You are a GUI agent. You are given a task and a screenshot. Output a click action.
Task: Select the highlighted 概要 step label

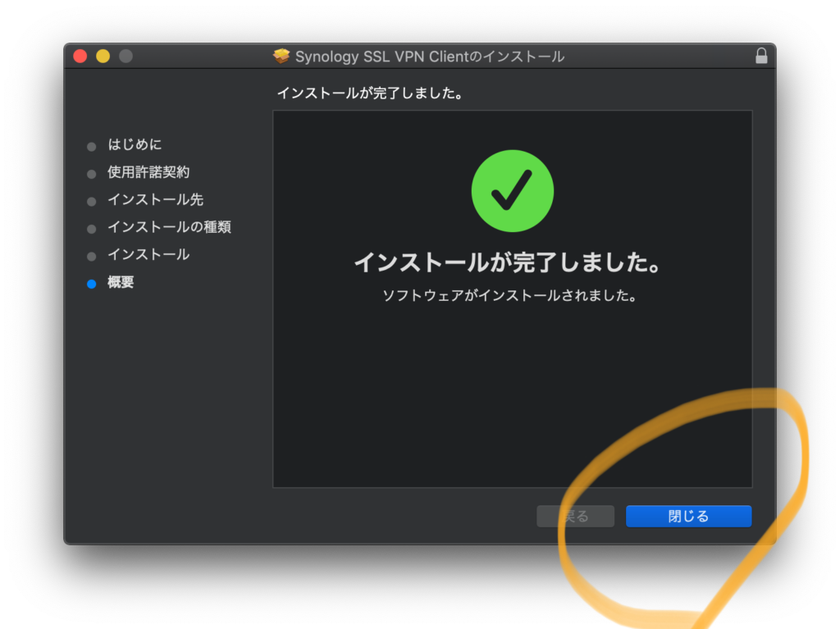[x=121, y=283]
